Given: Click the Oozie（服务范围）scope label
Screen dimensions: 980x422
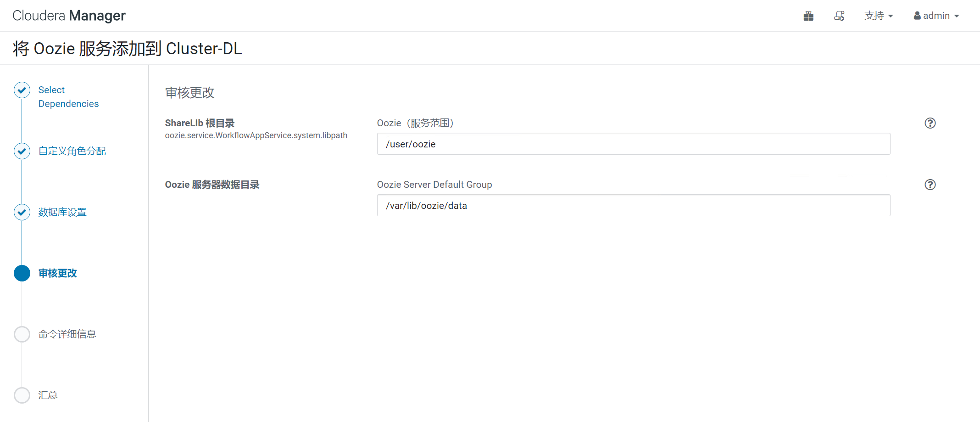Looking at the screenshot, I should pos(416,123).
